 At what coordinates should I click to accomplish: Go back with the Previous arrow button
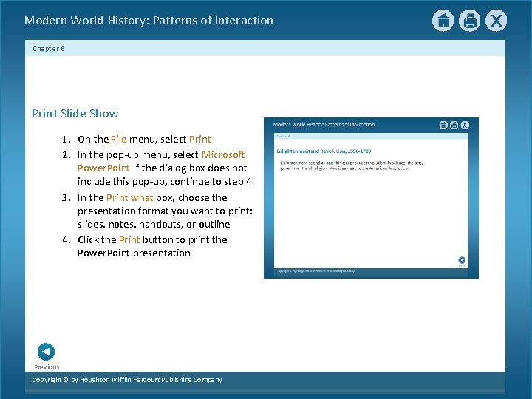click(x=46, y=352)
